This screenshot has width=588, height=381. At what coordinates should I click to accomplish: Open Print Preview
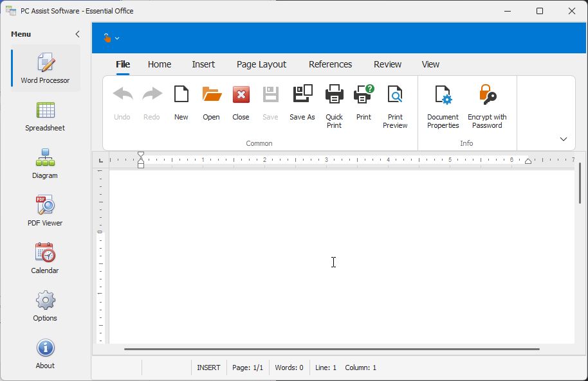(x=395, y=95)
